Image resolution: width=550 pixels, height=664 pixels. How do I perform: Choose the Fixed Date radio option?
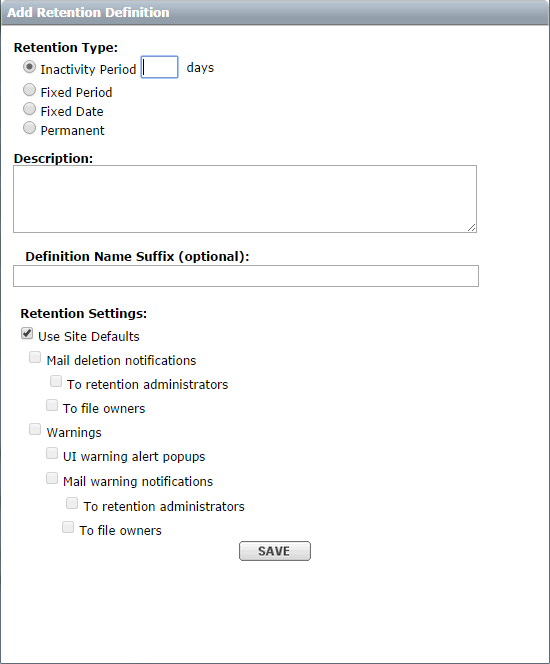[x=29, y=109]
